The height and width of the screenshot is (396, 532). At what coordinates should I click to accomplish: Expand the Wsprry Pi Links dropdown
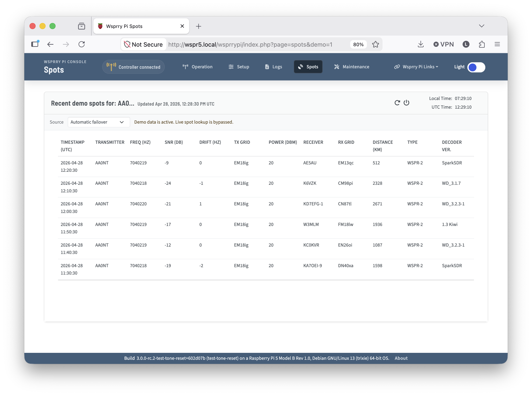tap(416, 67)
